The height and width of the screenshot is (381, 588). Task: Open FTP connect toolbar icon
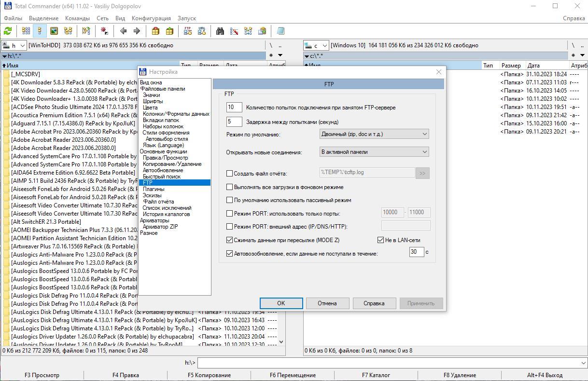(x=188, y=31)
